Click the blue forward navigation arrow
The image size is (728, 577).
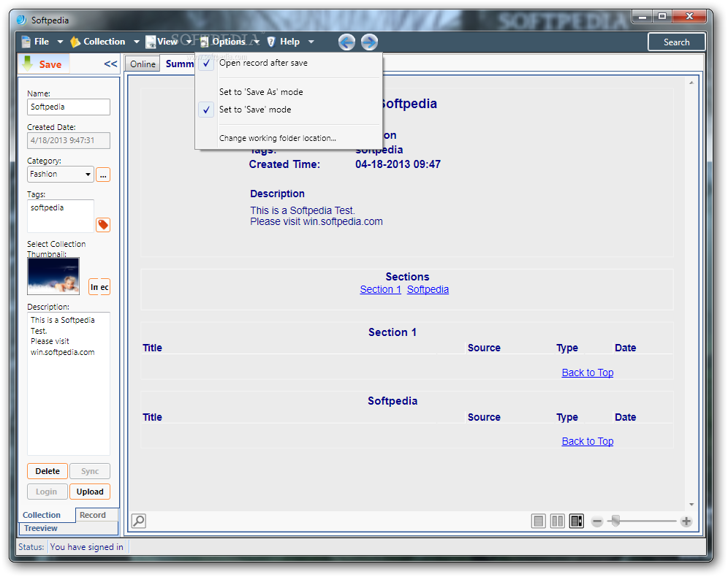[369, 42]
